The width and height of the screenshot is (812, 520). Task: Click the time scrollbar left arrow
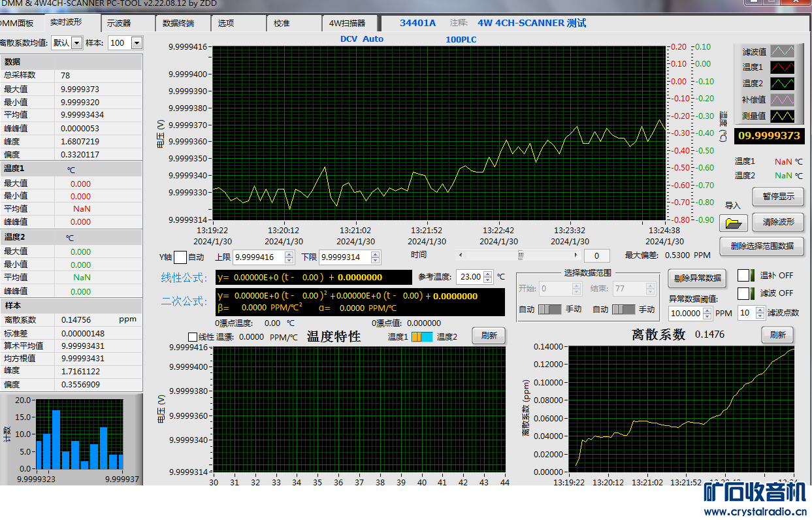pyautogui.click(x=462, y=255)
